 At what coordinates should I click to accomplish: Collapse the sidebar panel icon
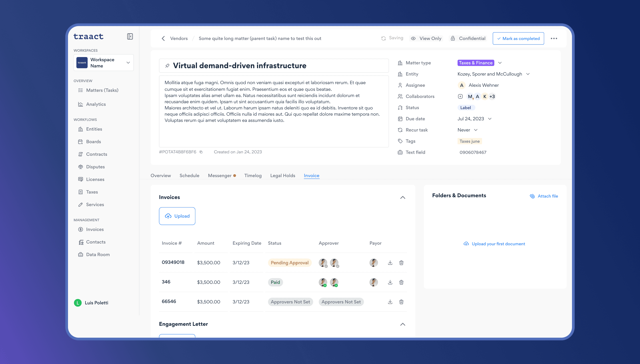(x=130, y=36)
